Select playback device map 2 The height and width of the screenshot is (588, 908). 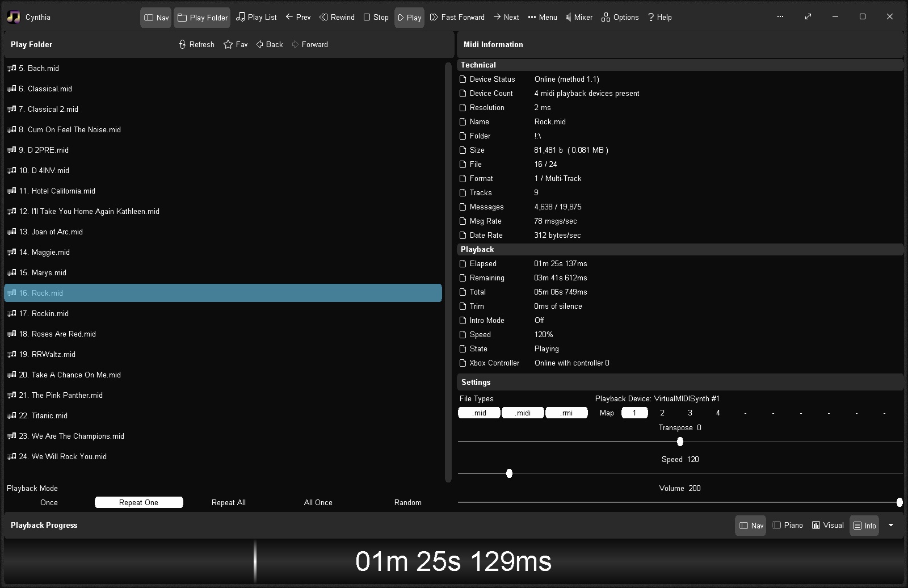(662, 413)
